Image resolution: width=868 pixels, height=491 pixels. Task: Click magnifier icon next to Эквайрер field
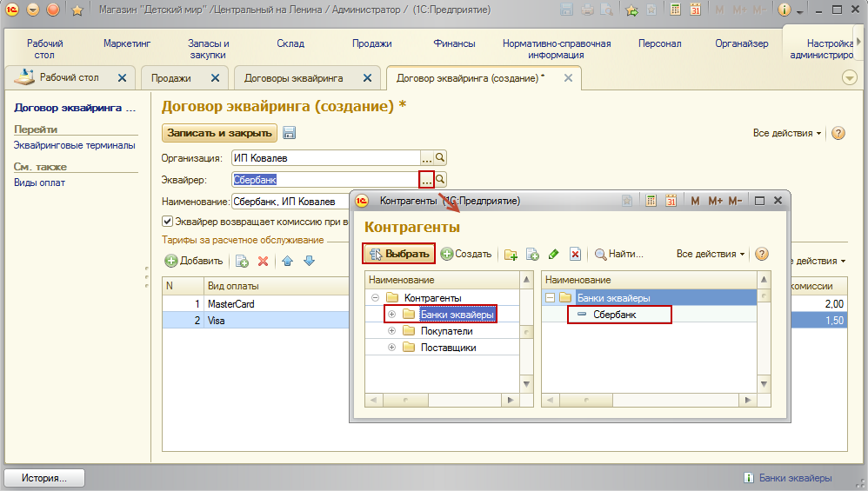440,180
